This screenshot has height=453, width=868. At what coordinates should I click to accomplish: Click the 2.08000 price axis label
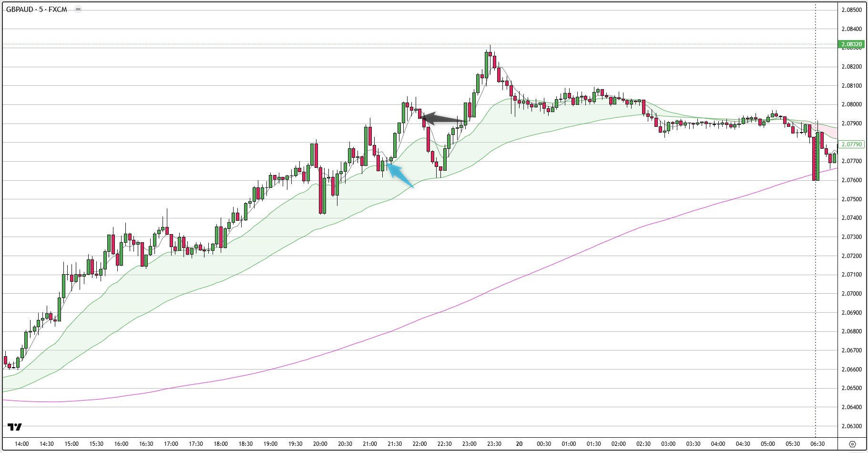coord(851,104)
